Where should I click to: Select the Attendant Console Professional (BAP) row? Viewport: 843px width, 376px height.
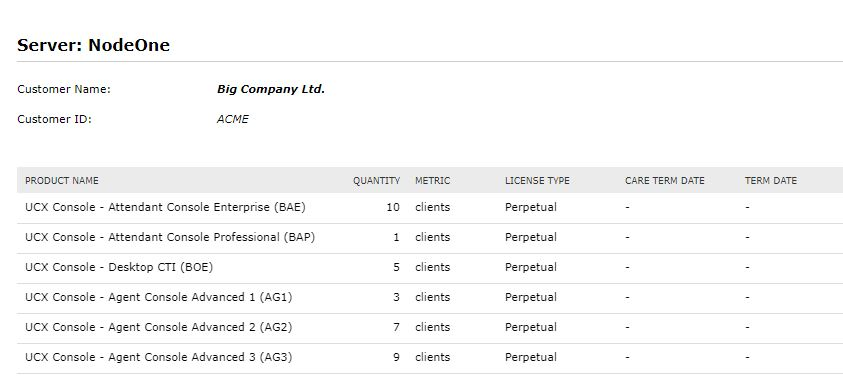pyautogui.click(x=430, y=238)
